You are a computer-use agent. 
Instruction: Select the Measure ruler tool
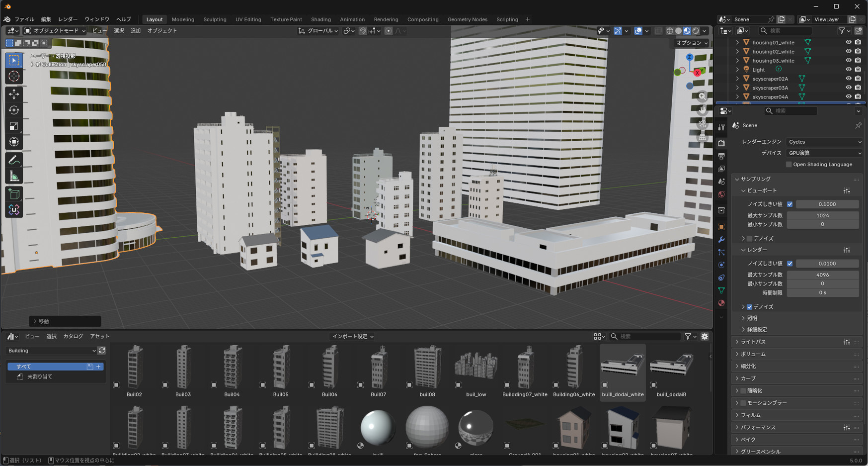point(14,177)
